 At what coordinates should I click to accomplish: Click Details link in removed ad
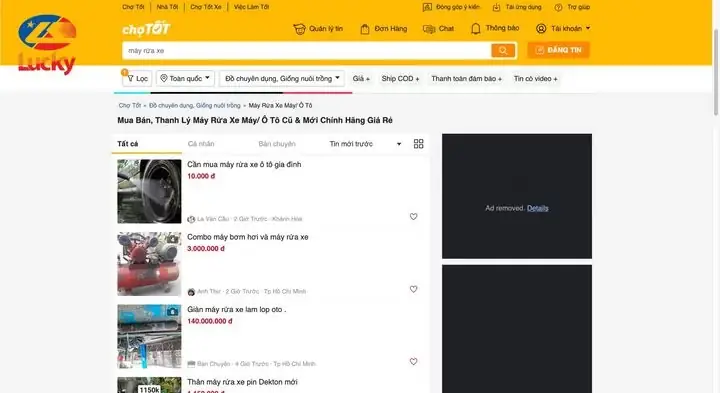click(537, 208)
